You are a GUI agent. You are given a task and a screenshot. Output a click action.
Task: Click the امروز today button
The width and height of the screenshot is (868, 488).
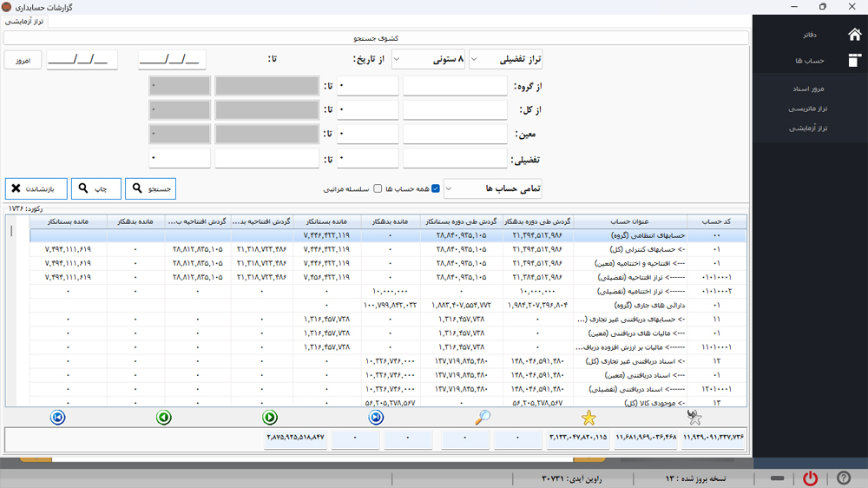click(x=23, y=60)
